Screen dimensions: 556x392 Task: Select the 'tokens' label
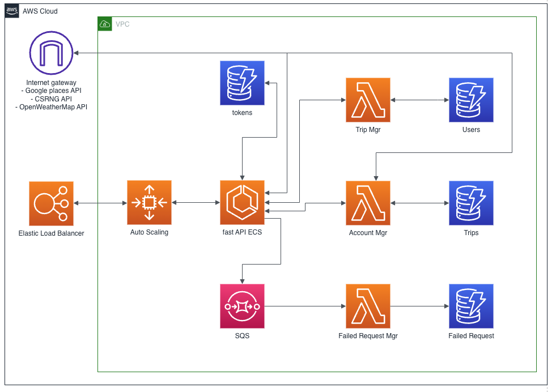click(242, 113)
